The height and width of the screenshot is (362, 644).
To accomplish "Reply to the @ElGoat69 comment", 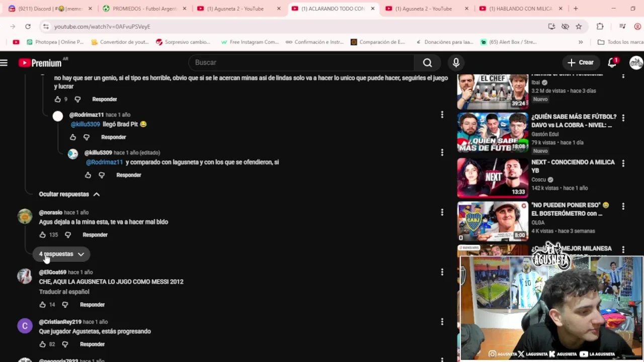I will 92,305.
